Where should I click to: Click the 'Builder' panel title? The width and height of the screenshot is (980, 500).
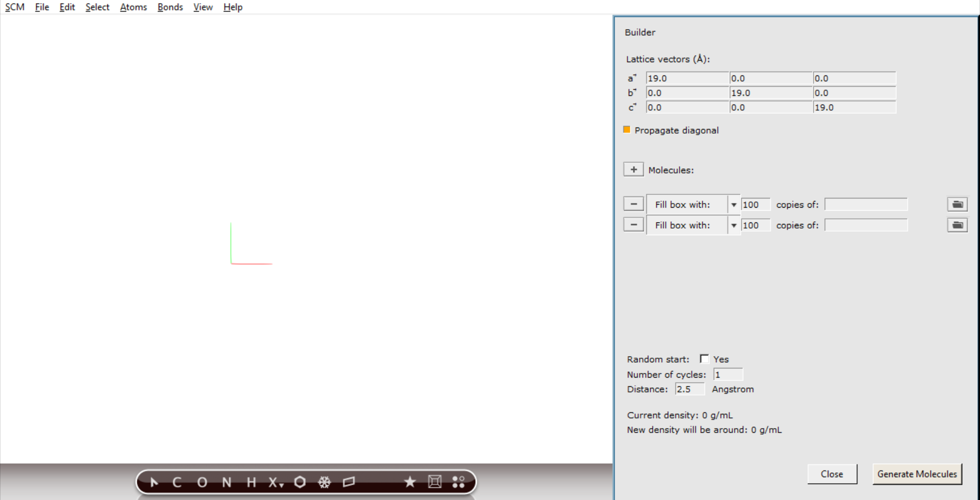click(640, 32)
